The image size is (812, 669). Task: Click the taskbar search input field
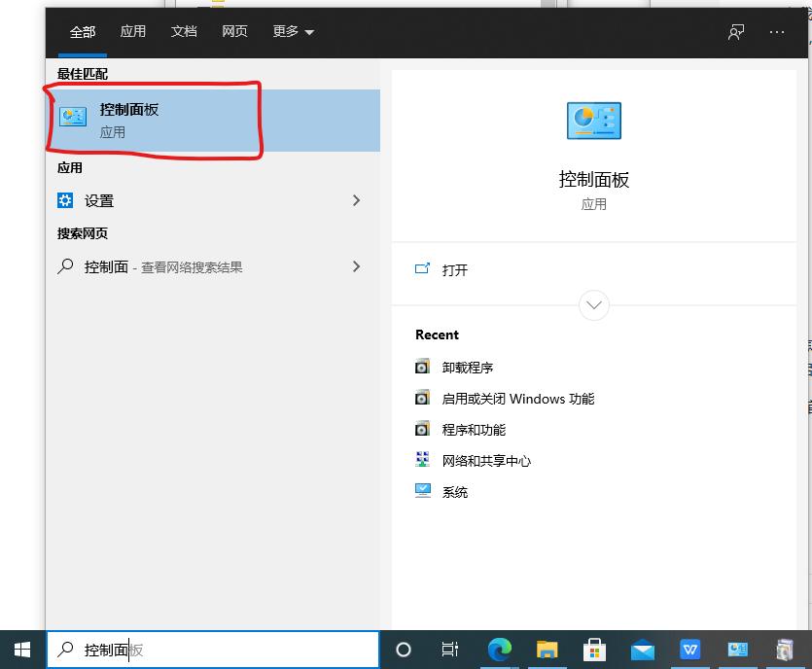point(214,650)
